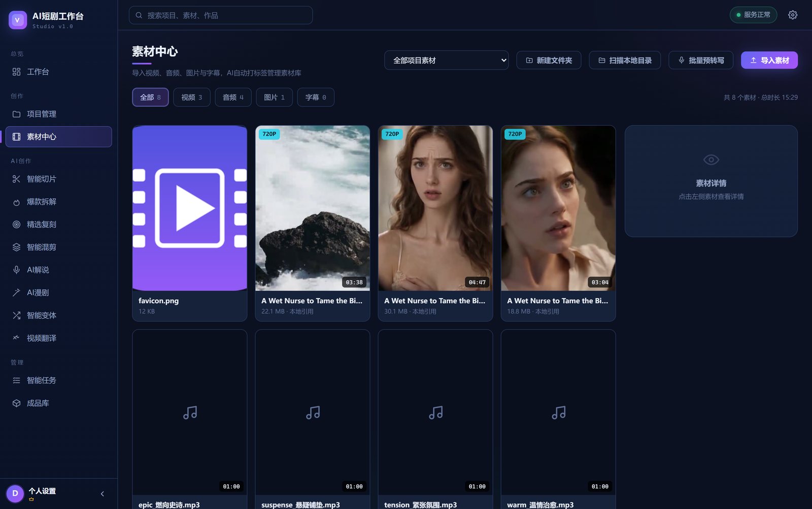Select the favicon.png thumbnail

[190, 208]
